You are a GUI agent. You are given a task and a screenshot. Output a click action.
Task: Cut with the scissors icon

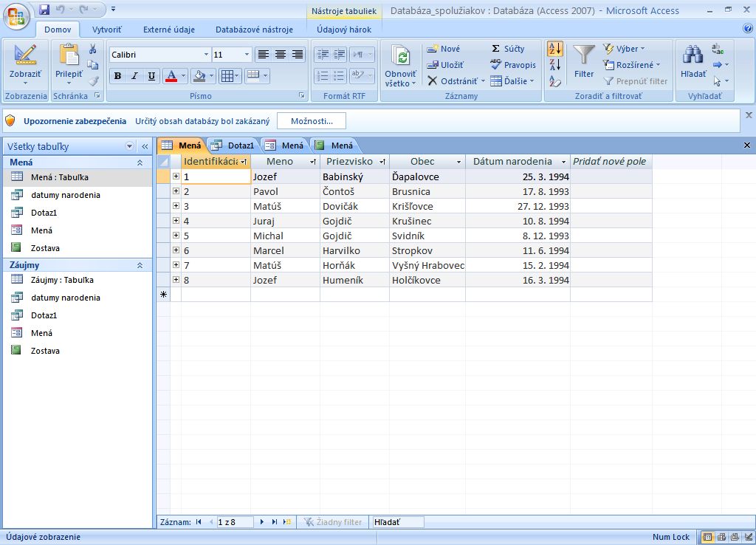(x=92, y=49)
